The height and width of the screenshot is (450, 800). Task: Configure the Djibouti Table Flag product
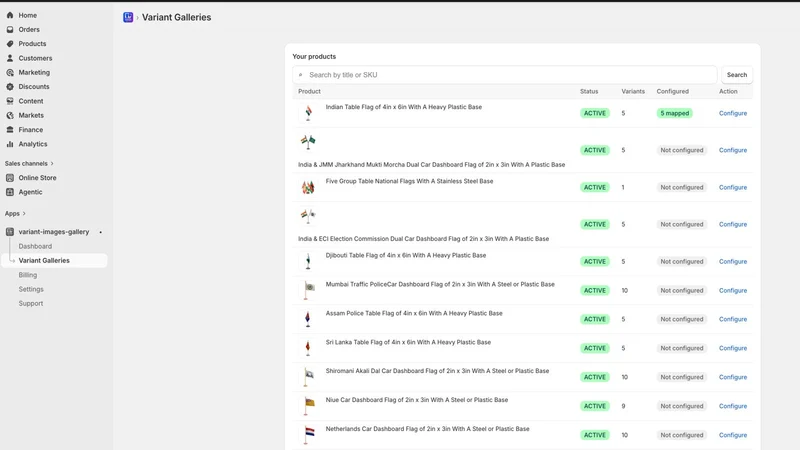tap(733, 261)
